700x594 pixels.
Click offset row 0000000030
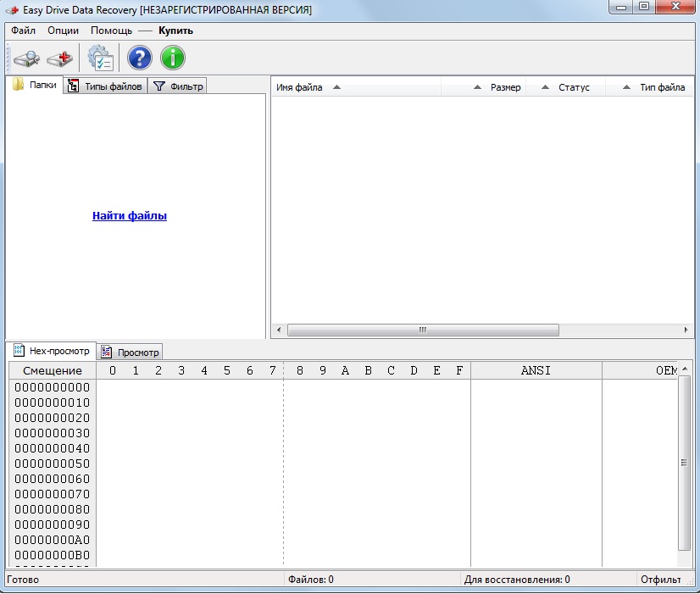(x=53, y=433)
